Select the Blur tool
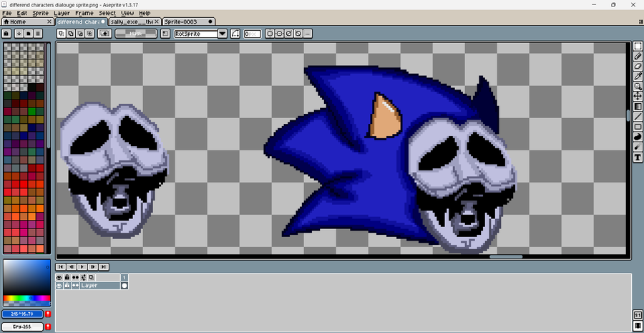Viewport: 644px width, 333px height. (x=638, y=147)
